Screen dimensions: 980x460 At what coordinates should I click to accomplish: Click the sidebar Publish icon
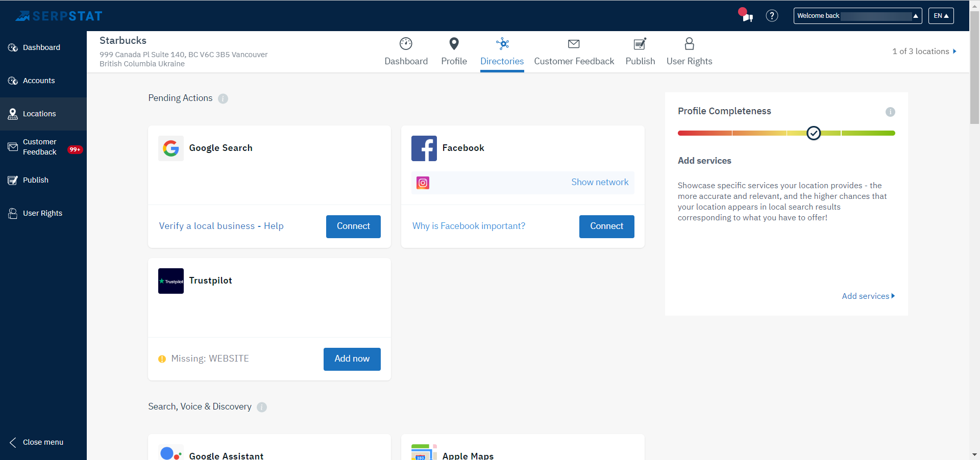[x=13, y=180]
